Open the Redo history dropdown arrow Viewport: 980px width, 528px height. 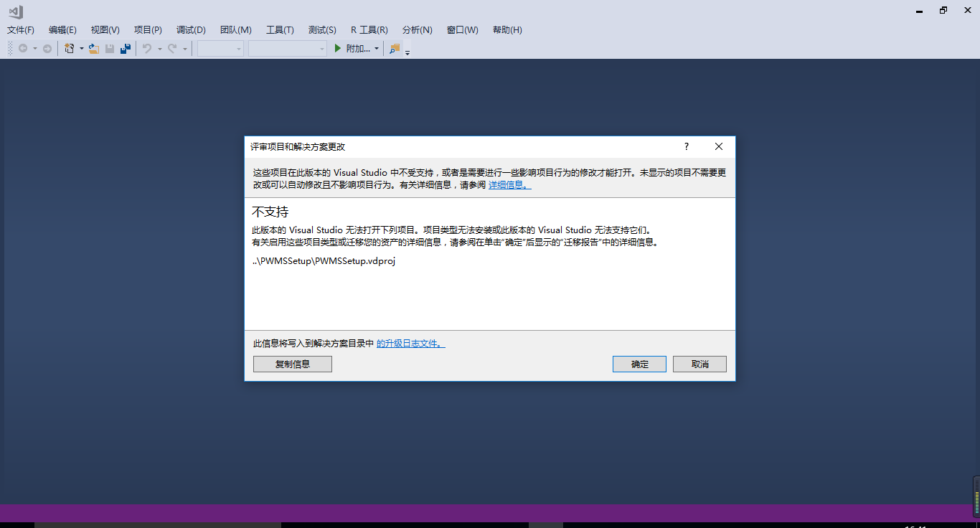[184, 49]
